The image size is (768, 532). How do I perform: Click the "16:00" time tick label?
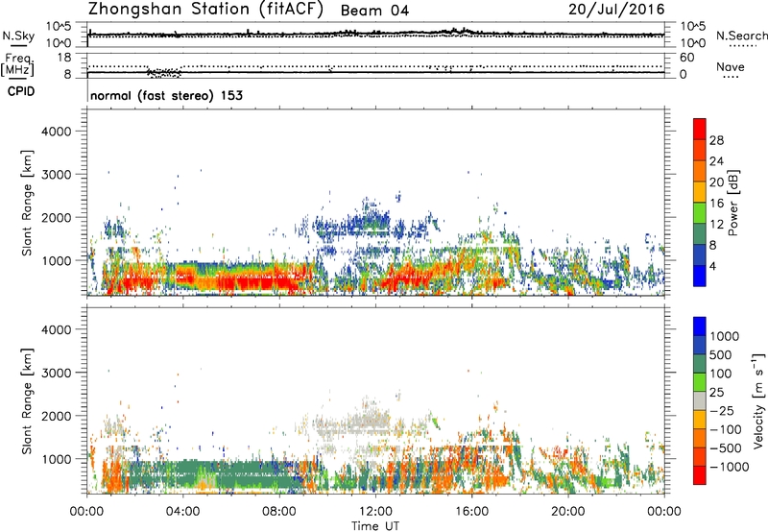point(471,512)
